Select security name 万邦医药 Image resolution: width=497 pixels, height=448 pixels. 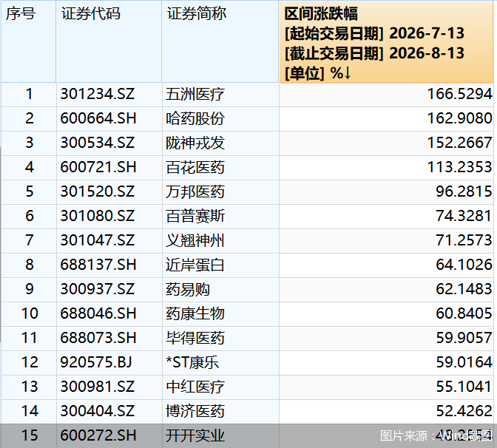click(195, 191)
